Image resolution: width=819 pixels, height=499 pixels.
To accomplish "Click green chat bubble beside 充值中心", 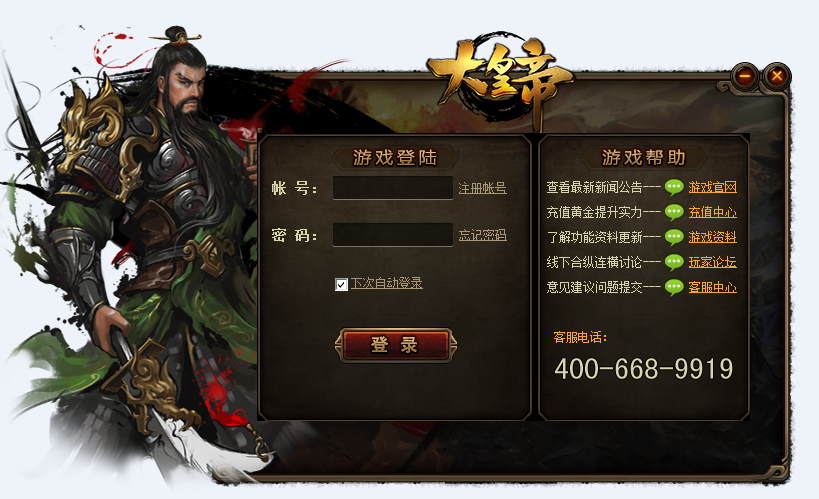I will pos(674,212).
